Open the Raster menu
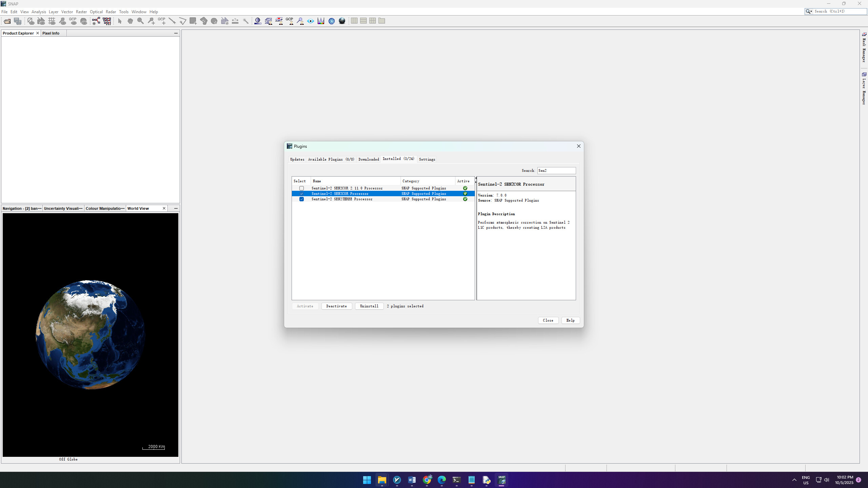Viewport: 868px width, 488px height. pyautogui.click(x=81, y=12)
